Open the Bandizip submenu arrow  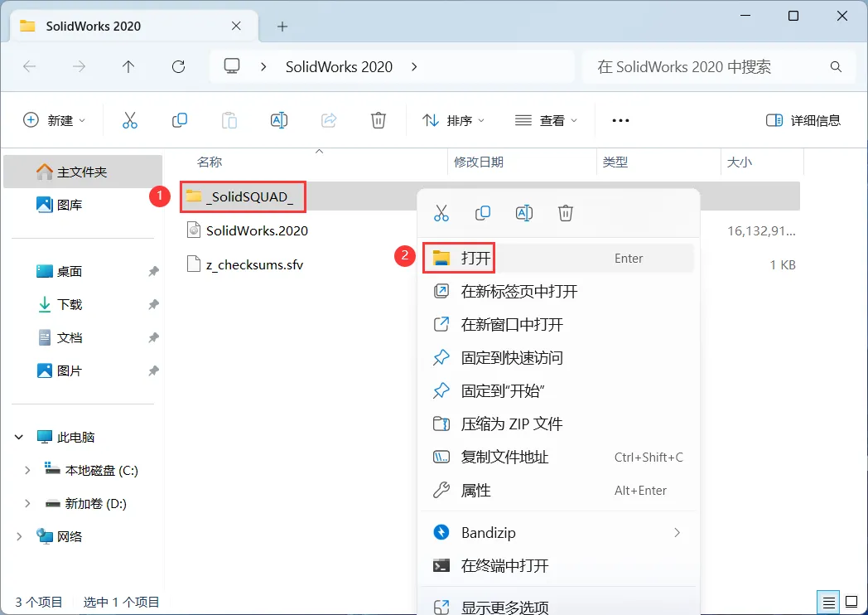click(x=677, y=533)
